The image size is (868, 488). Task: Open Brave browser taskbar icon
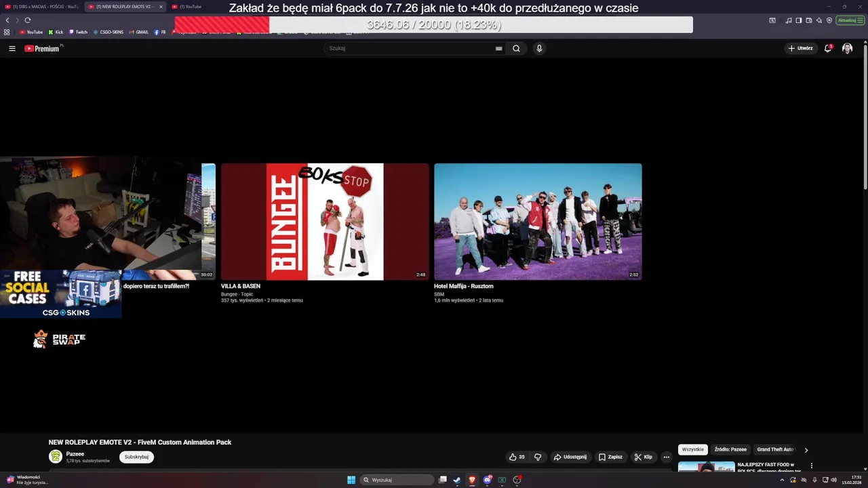pyautogui.click(x=472, y=480)
